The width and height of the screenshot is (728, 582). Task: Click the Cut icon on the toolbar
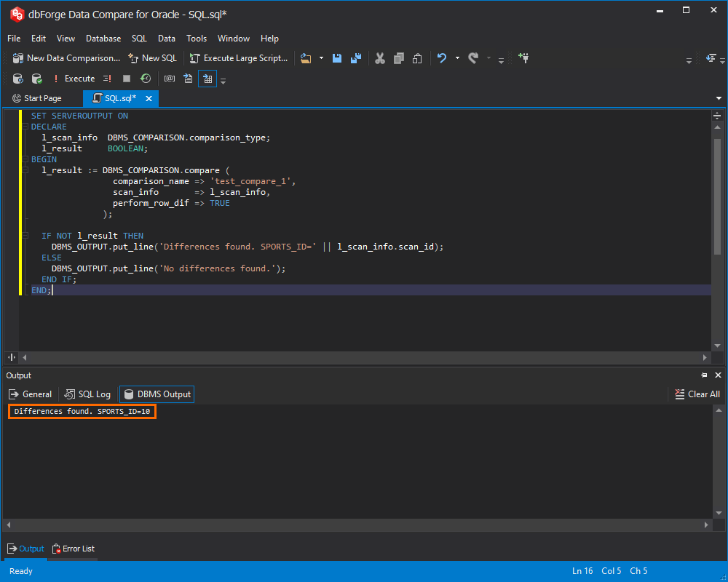[380, 58]
